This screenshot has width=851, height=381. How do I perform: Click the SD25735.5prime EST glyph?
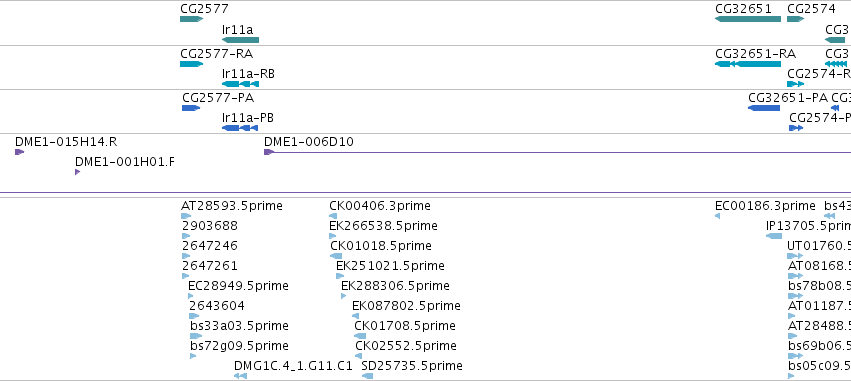click(367, 376)
